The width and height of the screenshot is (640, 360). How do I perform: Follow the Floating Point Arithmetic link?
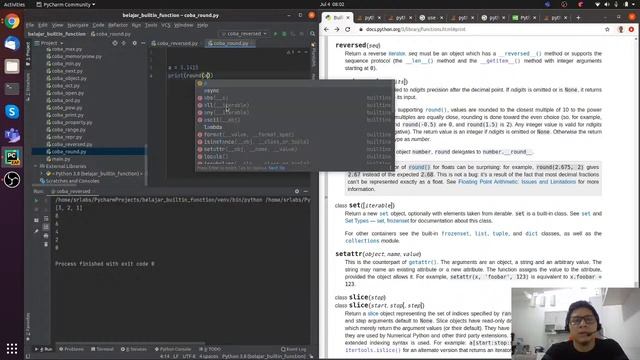(517, 182)
